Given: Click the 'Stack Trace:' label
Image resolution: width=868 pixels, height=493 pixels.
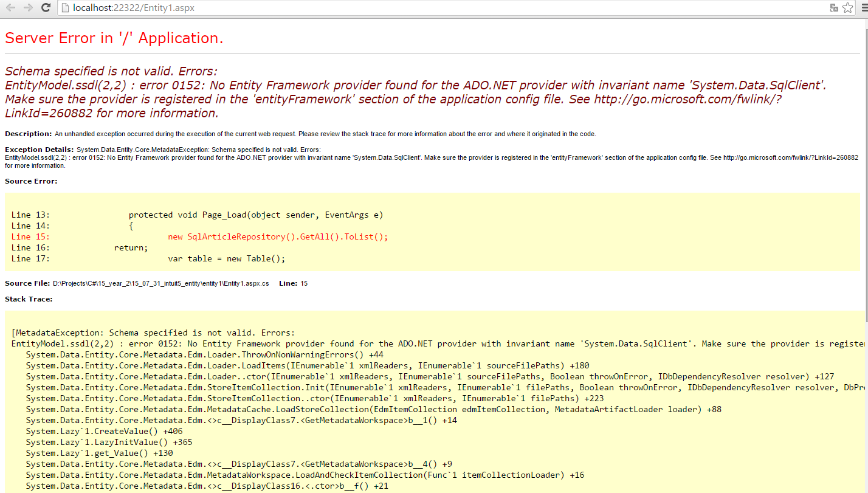Looking at the screenshot, I should coord(29,299).
